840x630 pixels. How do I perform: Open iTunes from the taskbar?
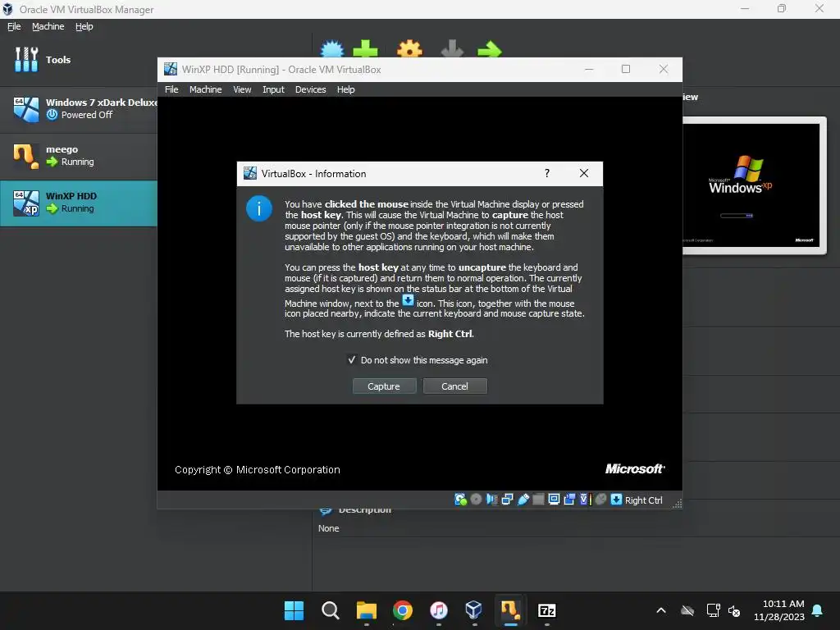tap(439, 610)
